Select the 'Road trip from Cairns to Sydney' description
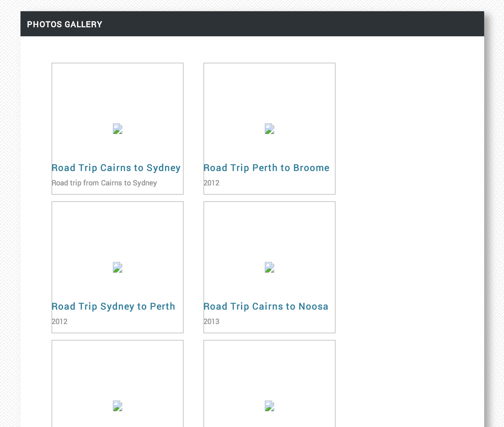This screenshot has width=504, height=427. 104,183
